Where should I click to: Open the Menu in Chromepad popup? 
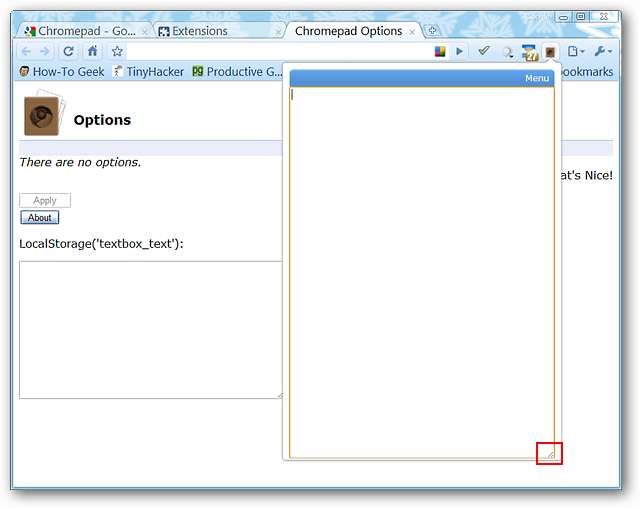pos(537,78)
